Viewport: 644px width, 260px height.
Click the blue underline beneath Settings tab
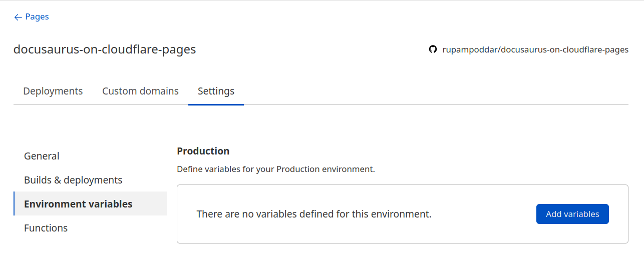click(216, 104)
